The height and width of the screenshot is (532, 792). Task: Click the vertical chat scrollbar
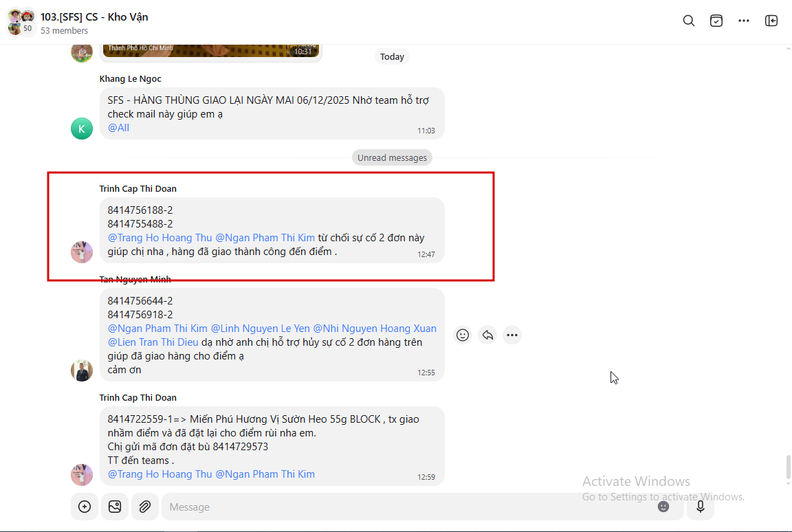(x=788, y=468)
